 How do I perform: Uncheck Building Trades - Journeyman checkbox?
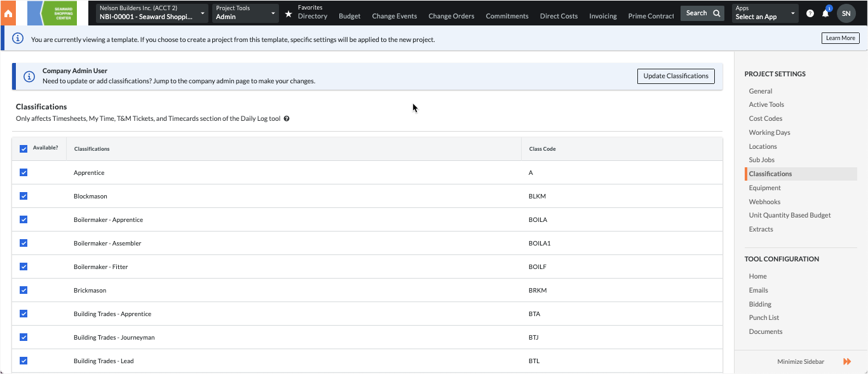click(x=24, y=337)
